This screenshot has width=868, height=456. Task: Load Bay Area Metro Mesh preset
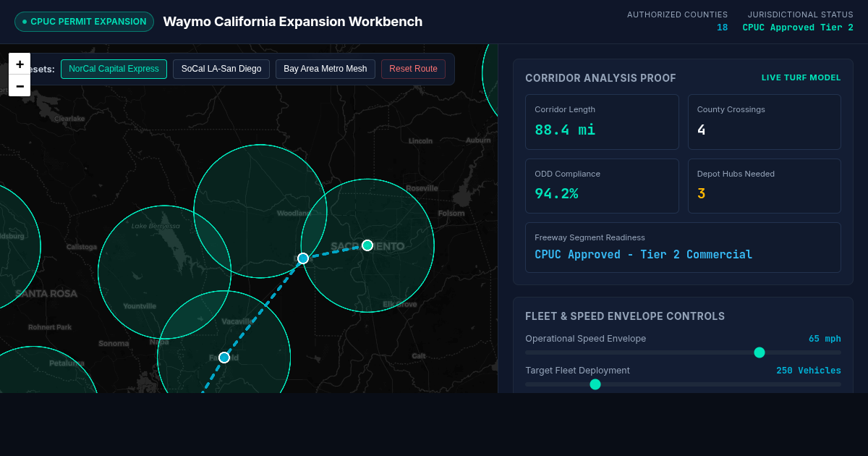click(x=325, y=69)
